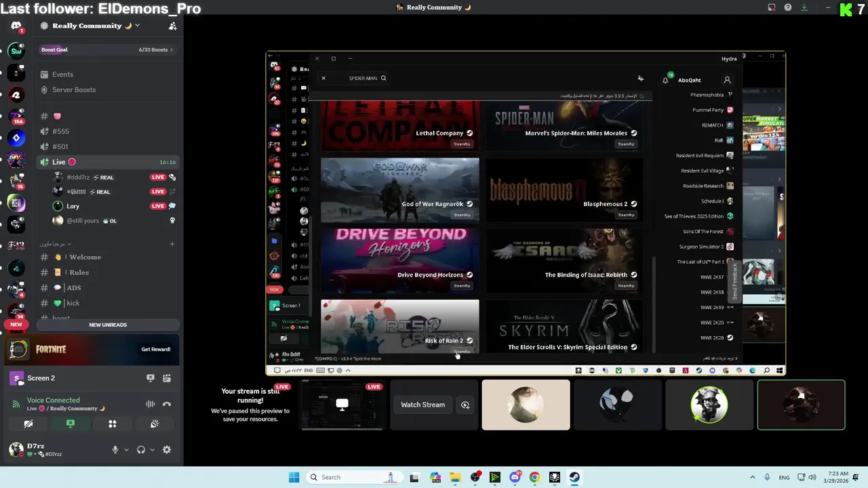Open noise suppression waveform icon
Viewport: 868px width, 488px height.
point(151,404)
